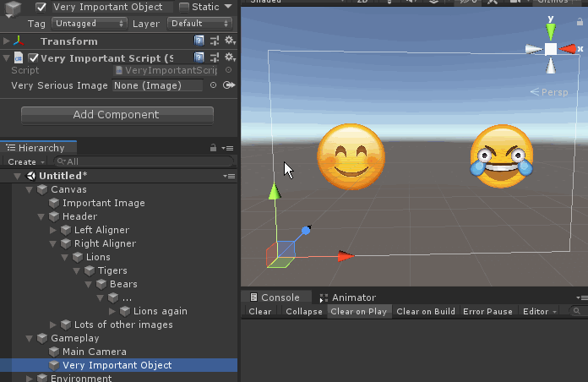Toggle Collapse in the Console
The height and width of the screenshot is (382, 588).
pyautogui.click(x=304, y=312)
